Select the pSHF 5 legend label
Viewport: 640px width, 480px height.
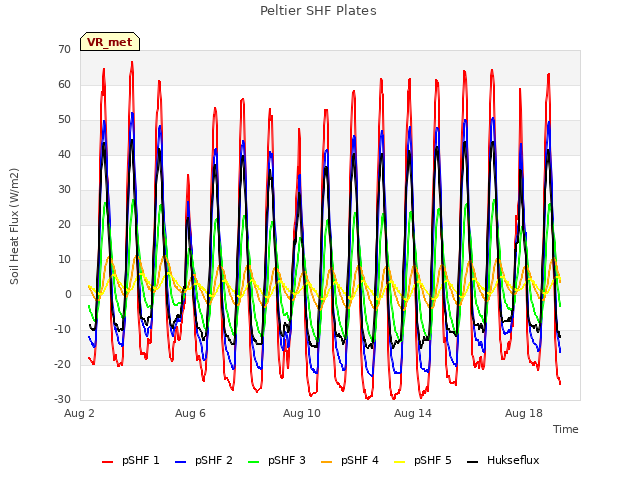(433, 460)
